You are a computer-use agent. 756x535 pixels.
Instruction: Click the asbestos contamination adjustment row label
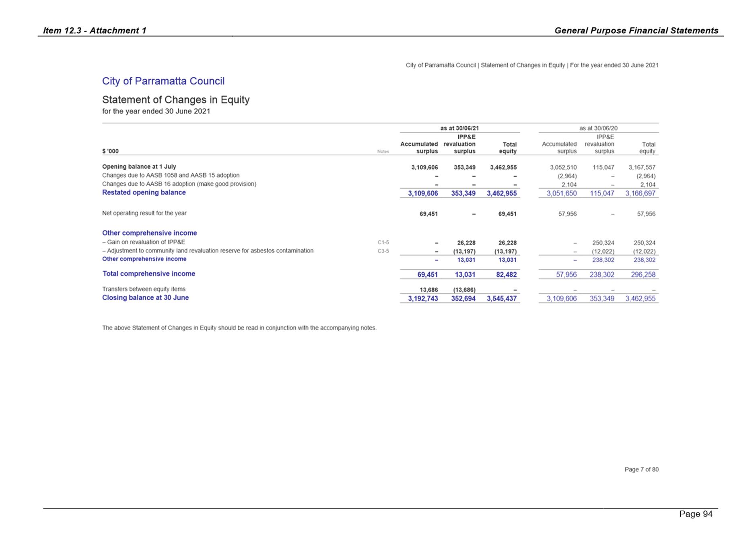coord(208,251)
